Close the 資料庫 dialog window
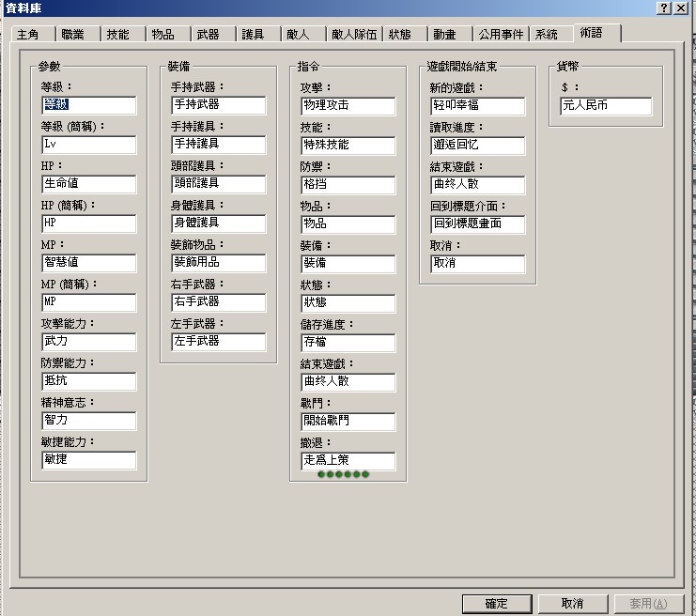Screen dimensions: 696x616 point(681,8)
